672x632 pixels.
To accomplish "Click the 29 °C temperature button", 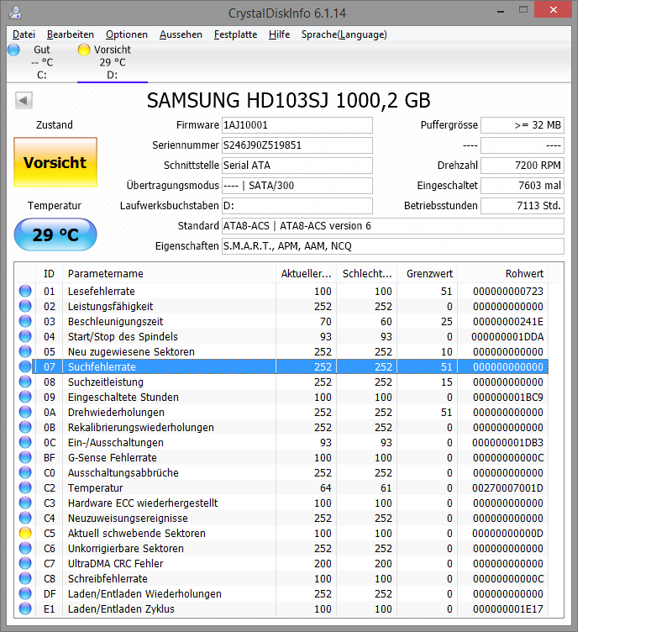I will (x=55, y=234).
